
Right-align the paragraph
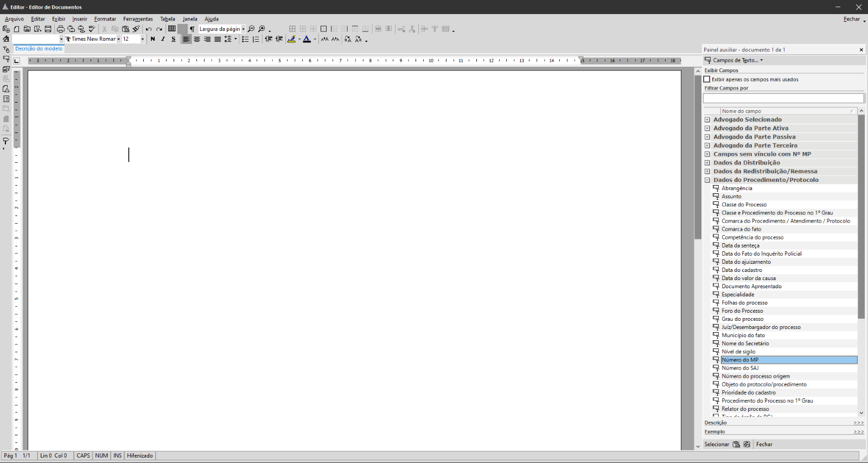[x=207, y=39]
